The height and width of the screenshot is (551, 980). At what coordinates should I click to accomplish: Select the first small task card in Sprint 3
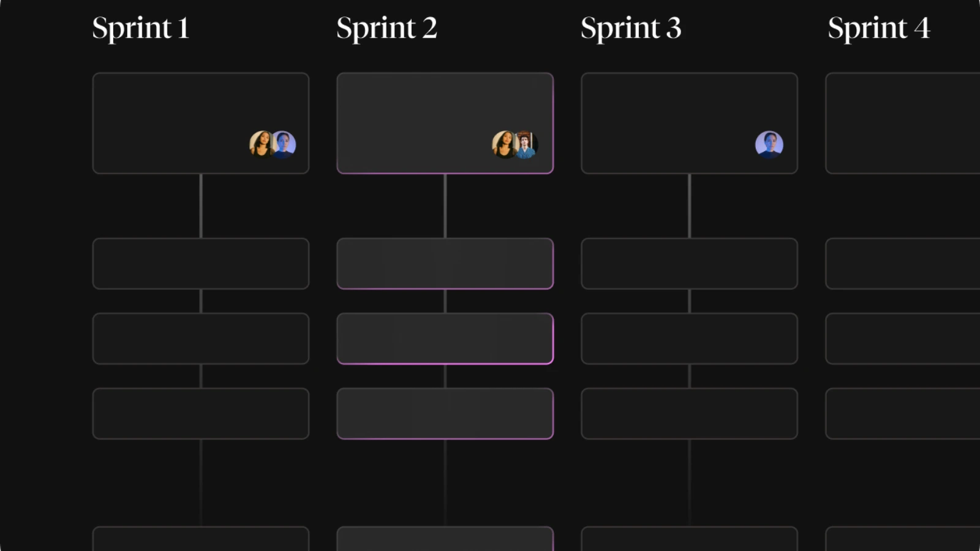pos(690,263)
